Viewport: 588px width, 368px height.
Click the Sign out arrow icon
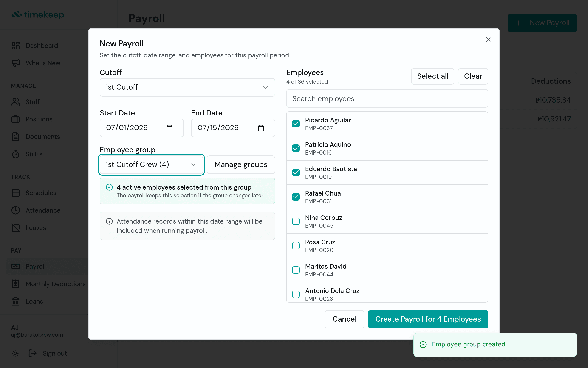33,353
